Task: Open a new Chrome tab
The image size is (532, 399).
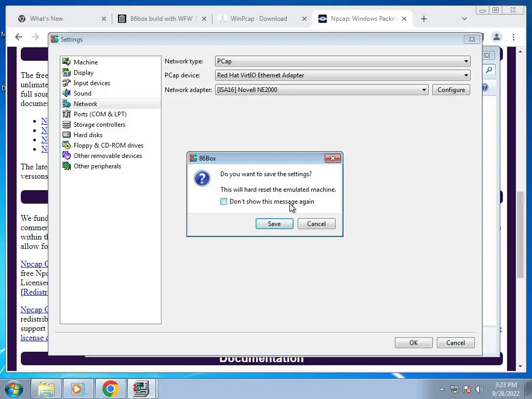Action: [424, 19]
